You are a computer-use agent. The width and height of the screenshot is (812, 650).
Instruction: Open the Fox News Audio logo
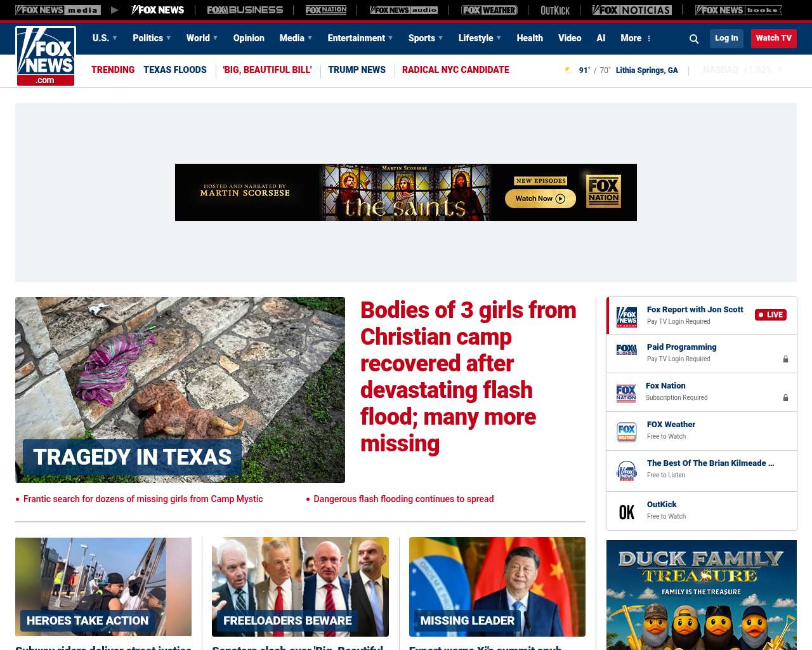point(403,10)
